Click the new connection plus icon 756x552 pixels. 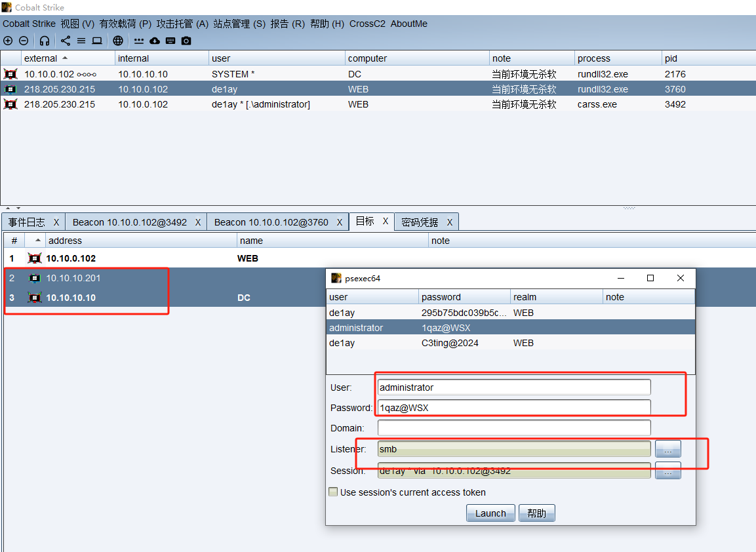pos(8,41)
